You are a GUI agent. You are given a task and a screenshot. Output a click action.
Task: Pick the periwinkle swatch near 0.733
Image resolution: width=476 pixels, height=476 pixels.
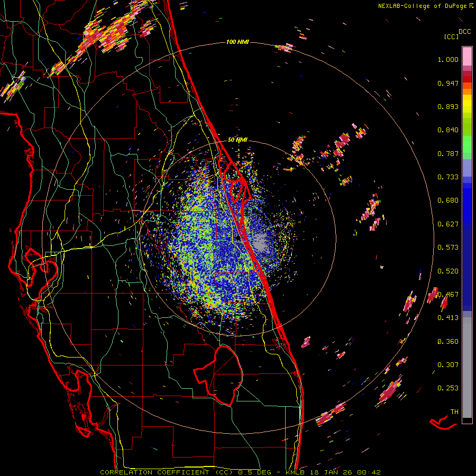467,169
